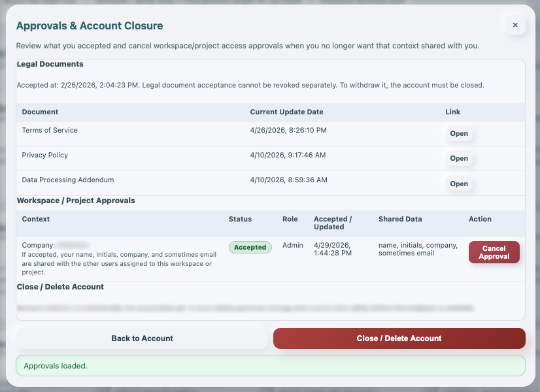Screen dimensions: 540x392
Task: Click the Role column header
Action: tap(290, 219)
